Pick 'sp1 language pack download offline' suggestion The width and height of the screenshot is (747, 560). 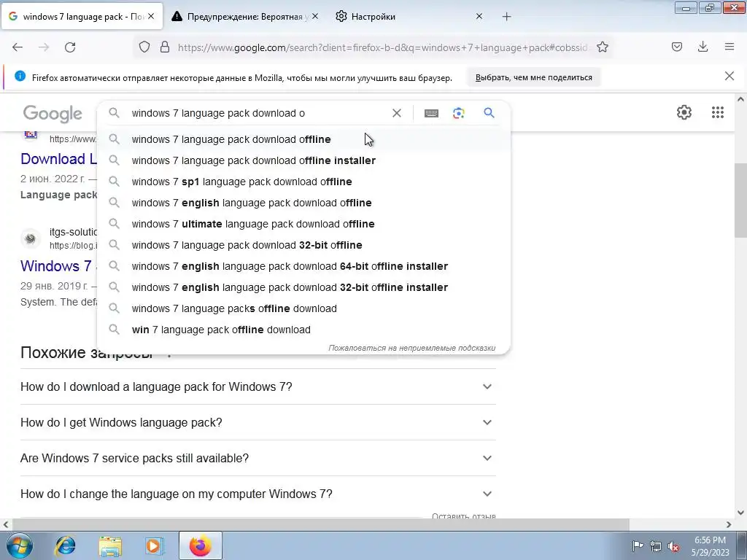[303, 182]
